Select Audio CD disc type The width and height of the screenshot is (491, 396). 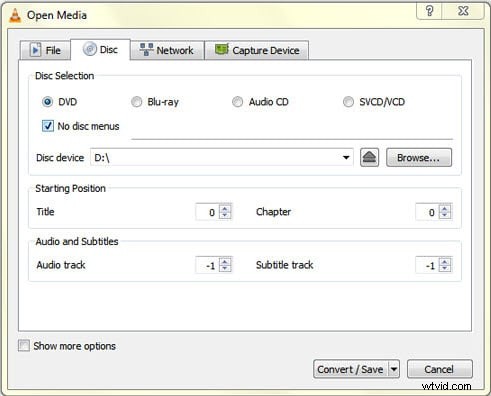point(237,102)
